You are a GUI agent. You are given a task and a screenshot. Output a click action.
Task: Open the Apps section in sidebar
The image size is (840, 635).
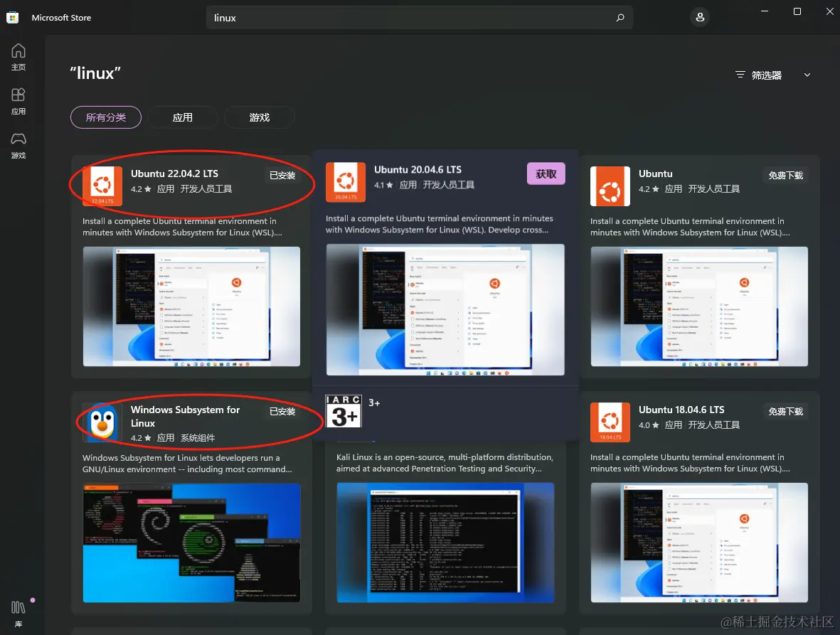18,102
